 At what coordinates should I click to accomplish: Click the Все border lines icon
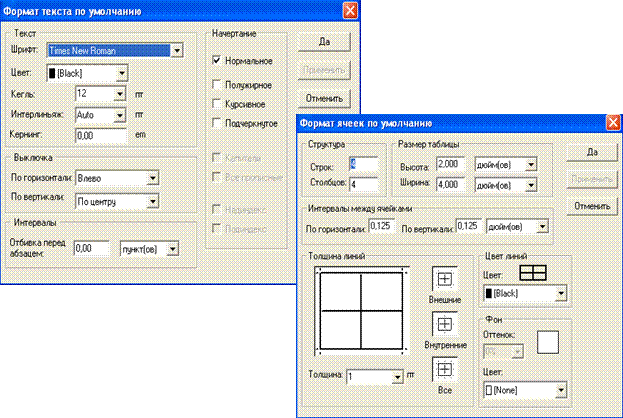[x=444, y=368]
